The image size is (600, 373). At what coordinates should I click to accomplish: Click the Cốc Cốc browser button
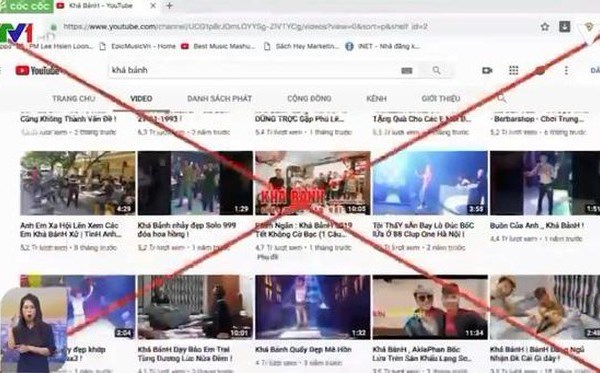(26, 6)
